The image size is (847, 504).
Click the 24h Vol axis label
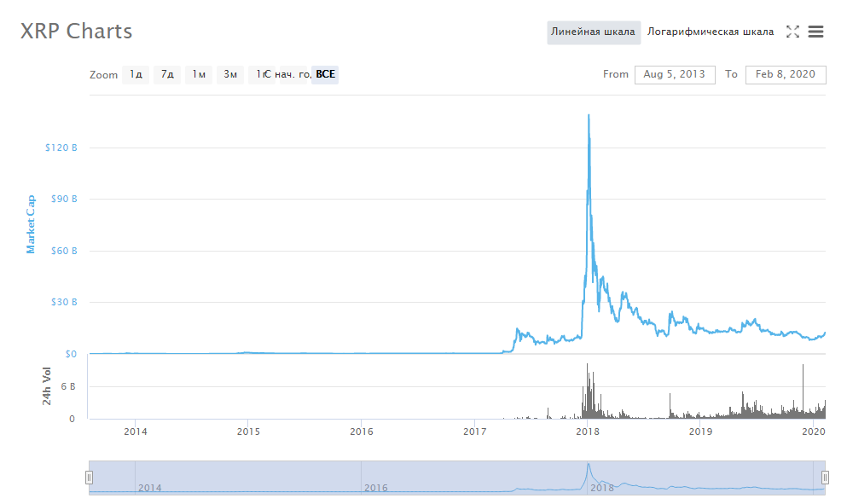click(49, 385)
